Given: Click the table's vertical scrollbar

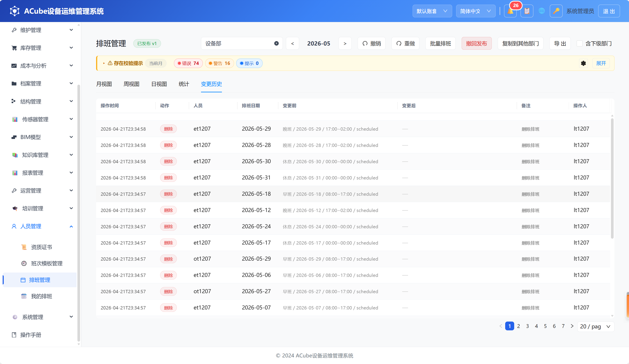Looking at the screenshot, I should [x=612, y=179].
